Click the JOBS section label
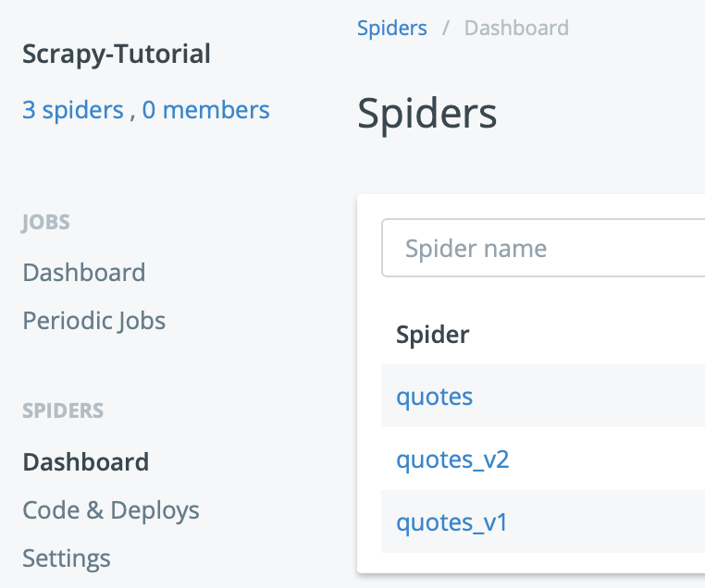This screenshot has width=705, height=588. [x=46, y=222]
